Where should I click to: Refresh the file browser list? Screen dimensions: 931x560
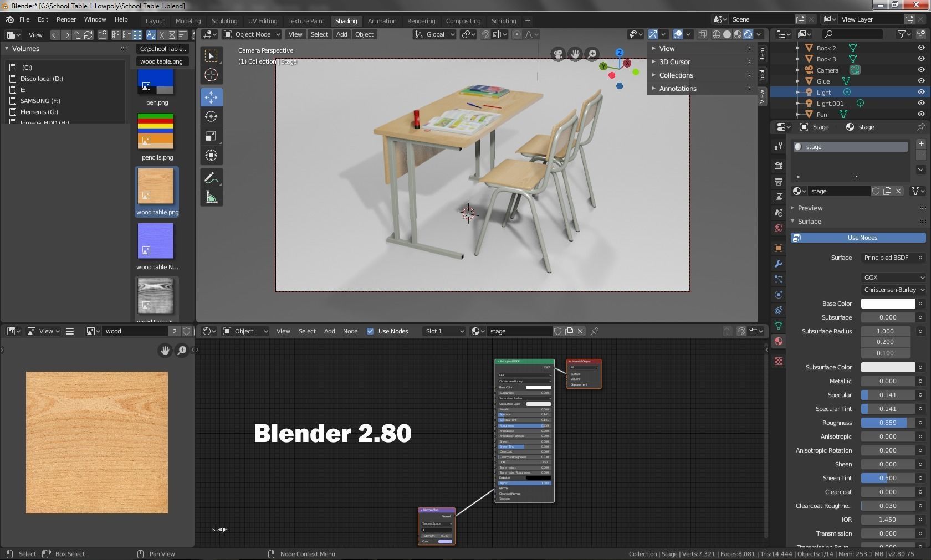pyautogui.click(x=88, y=35)
